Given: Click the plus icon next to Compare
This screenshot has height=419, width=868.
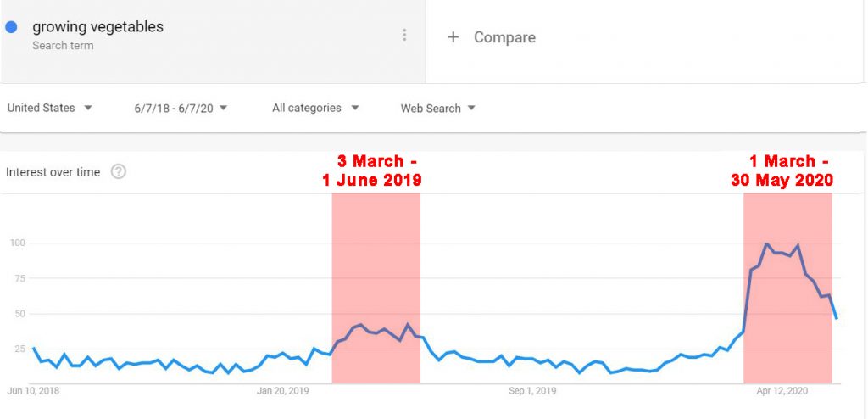Looking at the screenshot, I should (453, 37).
